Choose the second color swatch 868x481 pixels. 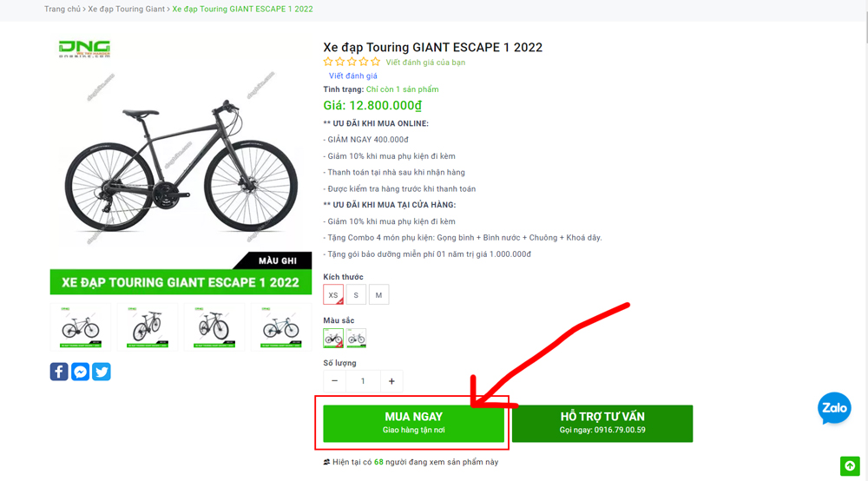pyautogui.click(x=356, y=338)
